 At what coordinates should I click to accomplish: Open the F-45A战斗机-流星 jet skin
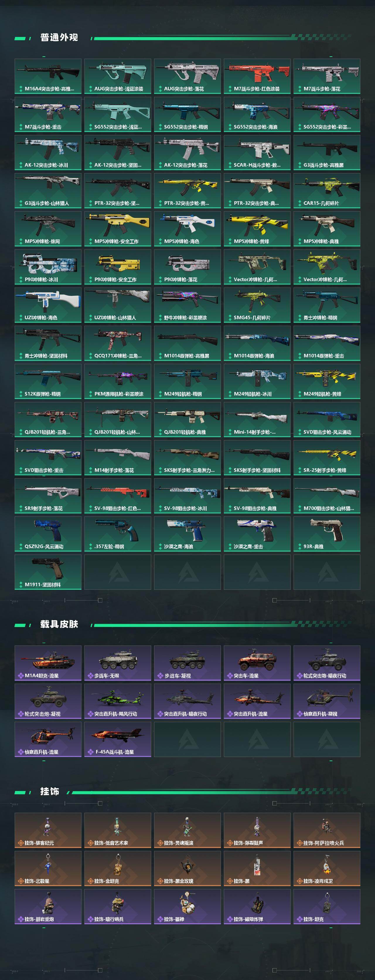pos(118,740)
